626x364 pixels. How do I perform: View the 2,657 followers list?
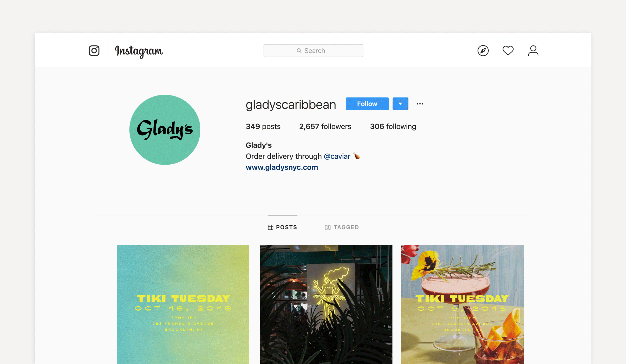tap(325, 126)
